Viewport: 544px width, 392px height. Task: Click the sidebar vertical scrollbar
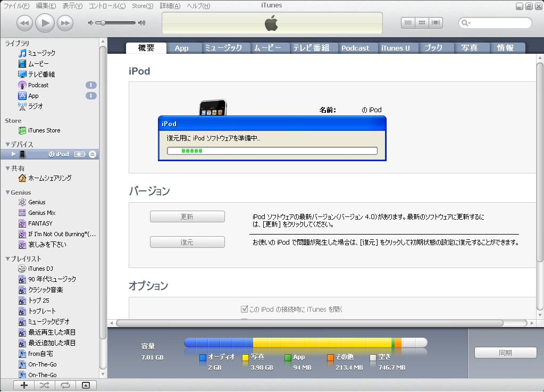[x=103, y=193]
